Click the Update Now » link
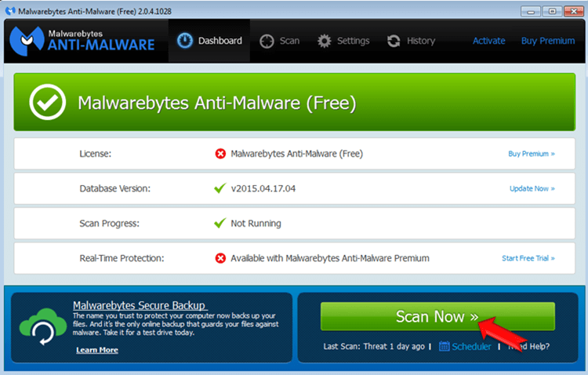This screenshot has width=588, height=375. (x=532, y=188)
